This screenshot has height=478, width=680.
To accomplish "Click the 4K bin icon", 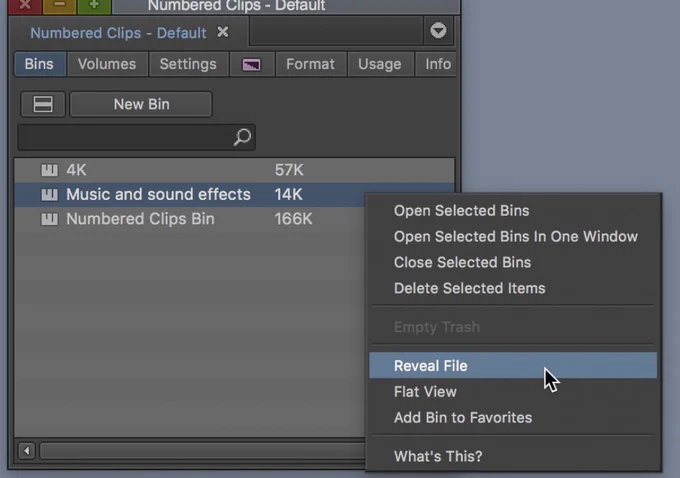I will pyautogui.click(x=49, y=170).
